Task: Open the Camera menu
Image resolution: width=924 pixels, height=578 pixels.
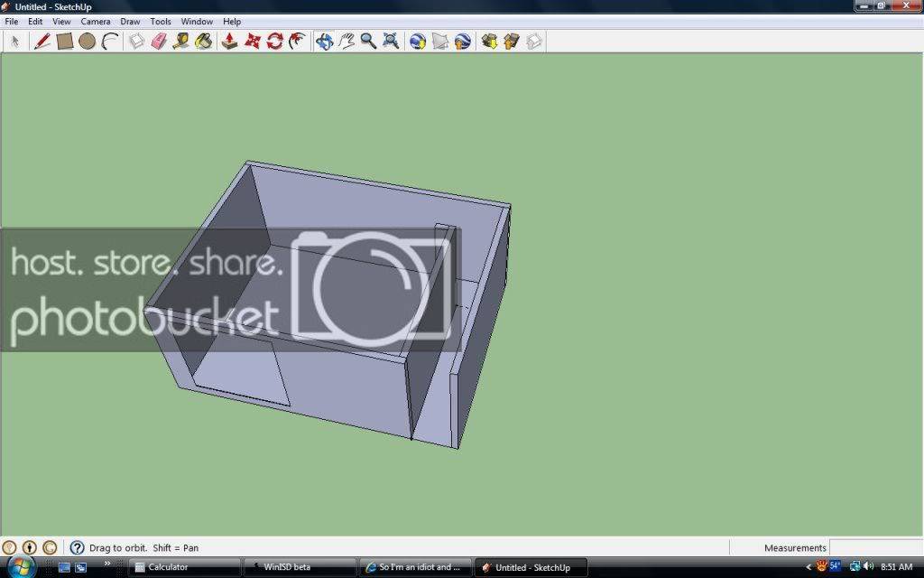Action: (x=96, y=22)
